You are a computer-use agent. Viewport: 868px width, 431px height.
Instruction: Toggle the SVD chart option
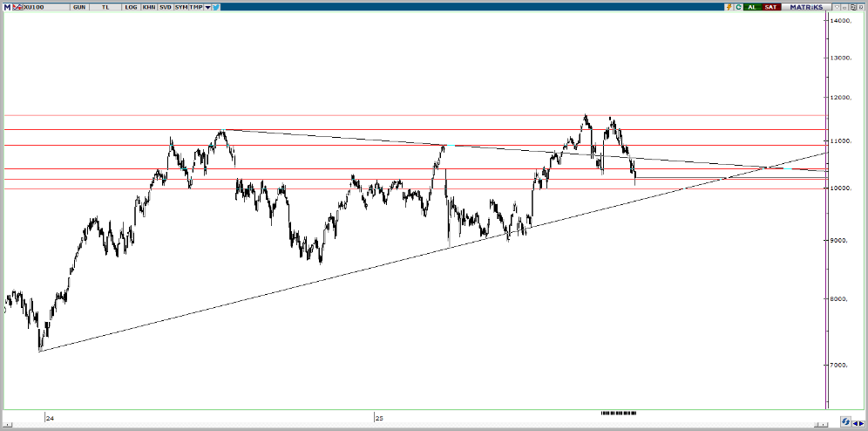pyautogui.click(x=165, y=6)
